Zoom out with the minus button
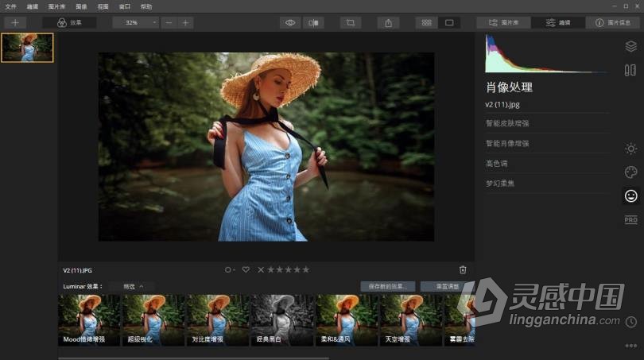 pyautogui.click(x=169, y=22)
